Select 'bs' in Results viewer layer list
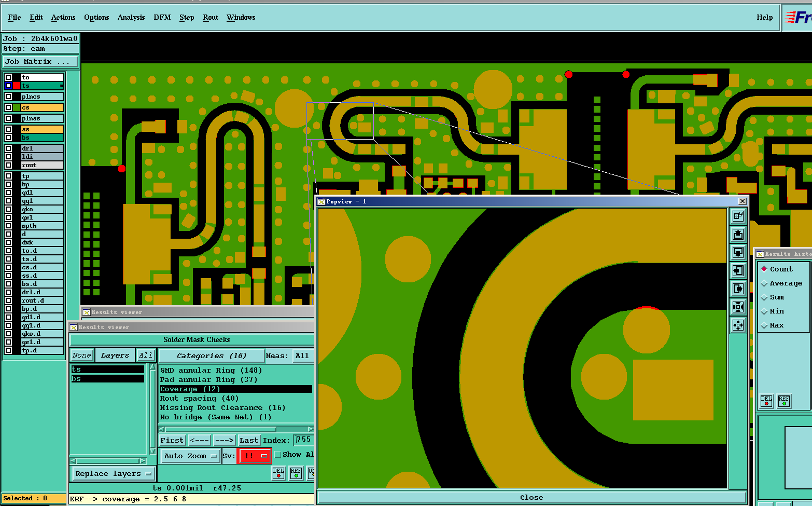This screenshot has height=506, width=812. 107,379
